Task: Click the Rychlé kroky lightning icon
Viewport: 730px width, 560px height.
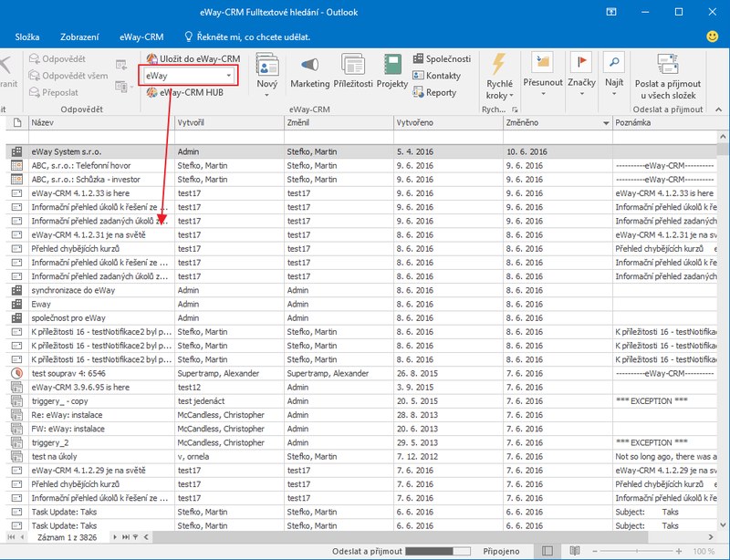Action: [x=498, y=64]
